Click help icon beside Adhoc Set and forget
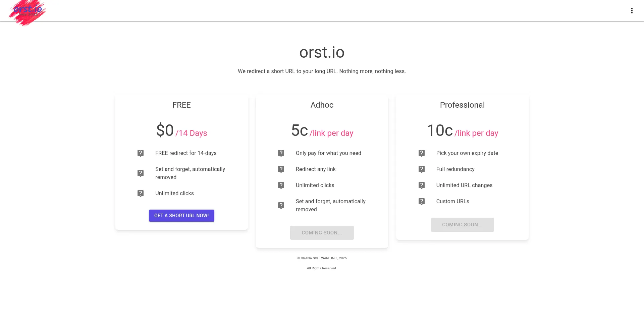This screenshot has width=644, height=333. [281, 206]
